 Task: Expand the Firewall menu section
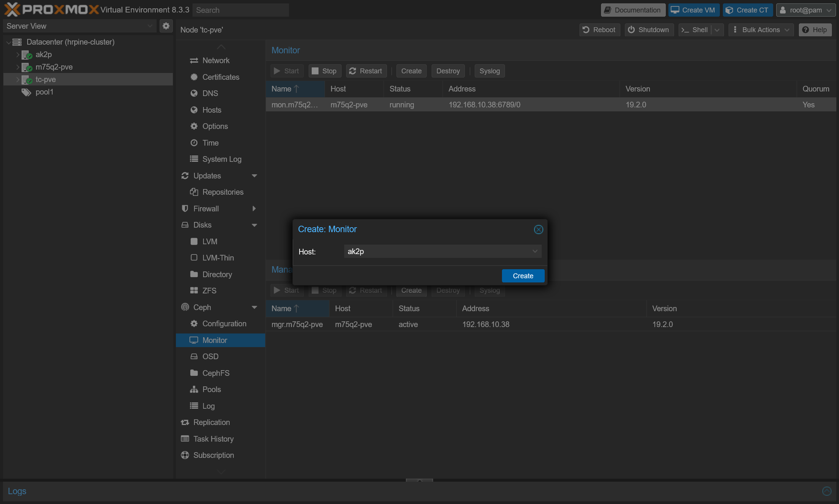(254, 209)
